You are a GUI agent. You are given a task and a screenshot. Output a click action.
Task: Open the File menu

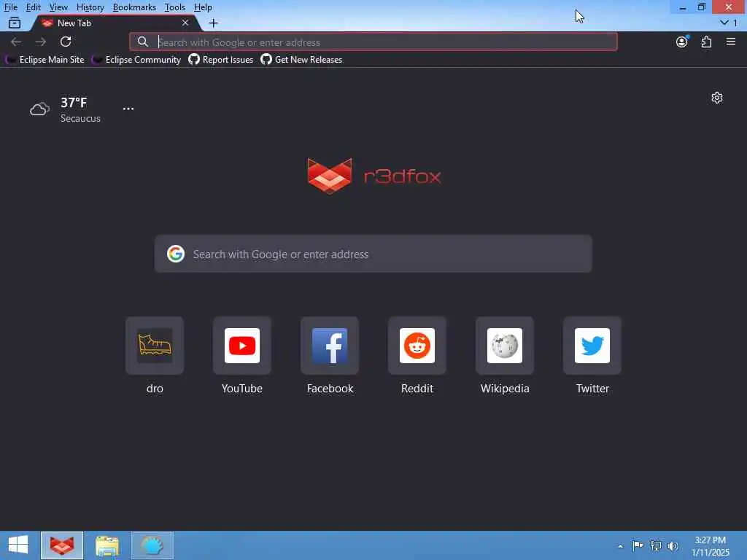pyautogui.click(x=10, y=7)
